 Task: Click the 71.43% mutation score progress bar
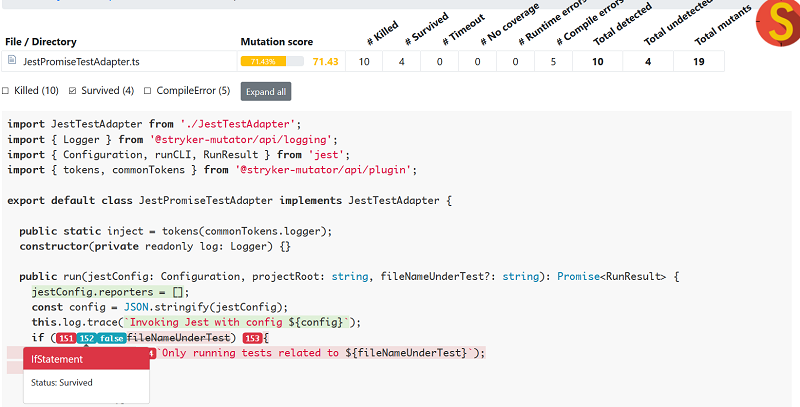tap(272, 62)
